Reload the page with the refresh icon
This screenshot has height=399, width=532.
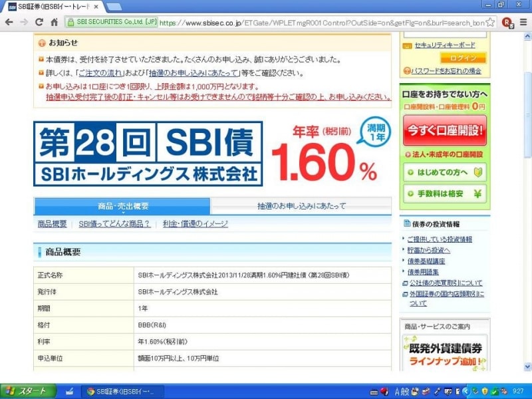tap(39, 23)
